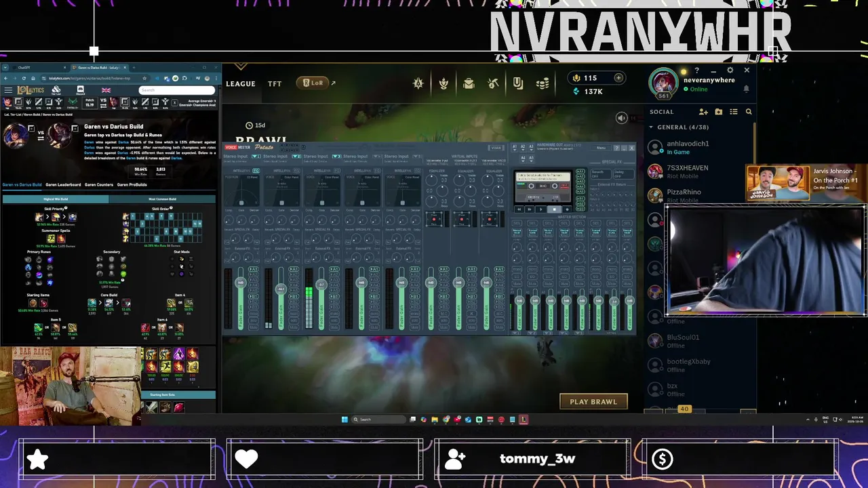Open Garen ProBuilds tab
The image size is (868, 488).
point(132,184)
